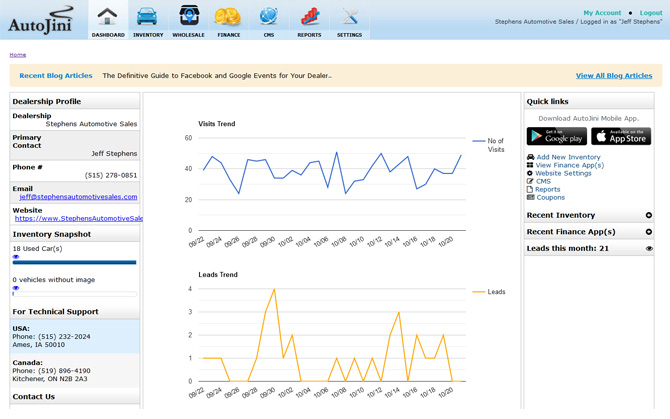The width and height of the screenshot is (670, 419).
Task: Click the Leads this month: 21 text
Action: (567, 249)
